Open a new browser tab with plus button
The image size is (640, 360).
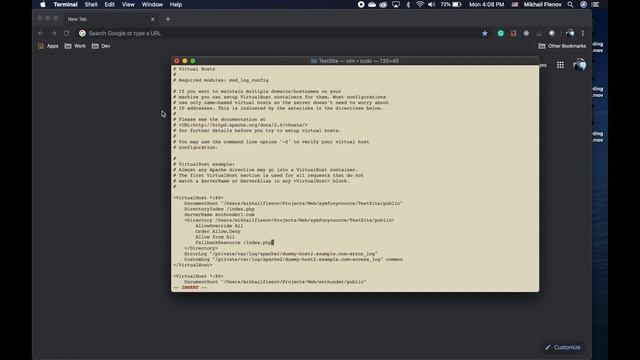click(168, 19)
